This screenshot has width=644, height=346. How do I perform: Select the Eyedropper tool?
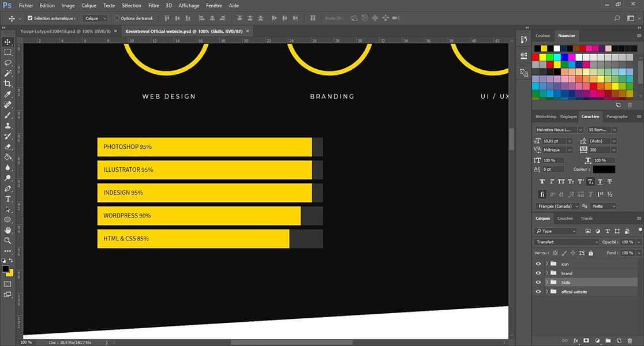[x=8, y=95]
